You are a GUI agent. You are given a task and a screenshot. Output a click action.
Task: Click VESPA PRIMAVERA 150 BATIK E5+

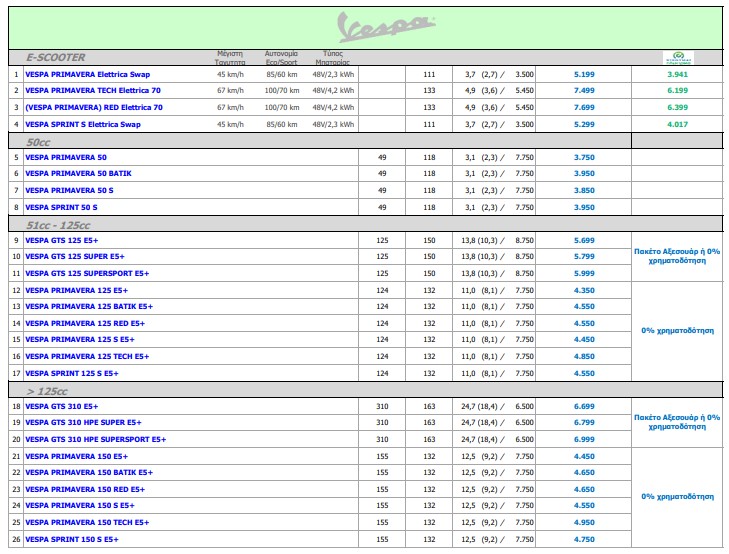[89, 473]
